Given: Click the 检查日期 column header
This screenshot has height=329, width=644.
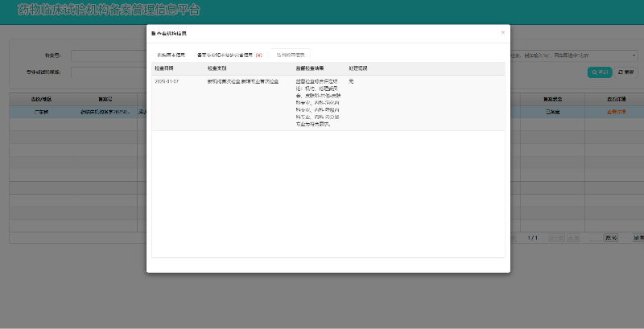Looking at the screenshot, I should tap(166, 68).
